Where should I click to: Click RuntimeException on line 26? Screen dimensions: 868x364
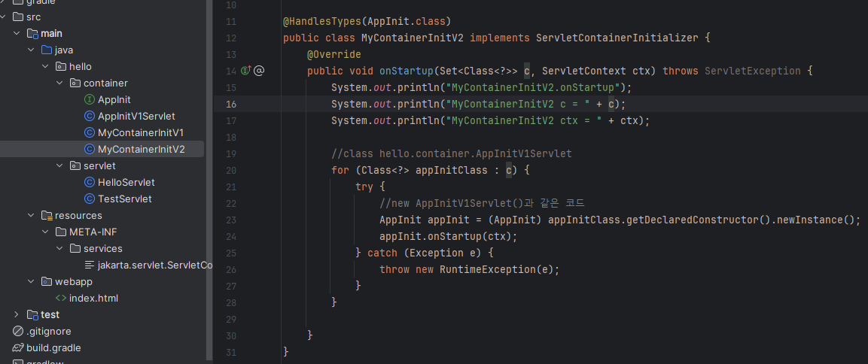[488, 269]
